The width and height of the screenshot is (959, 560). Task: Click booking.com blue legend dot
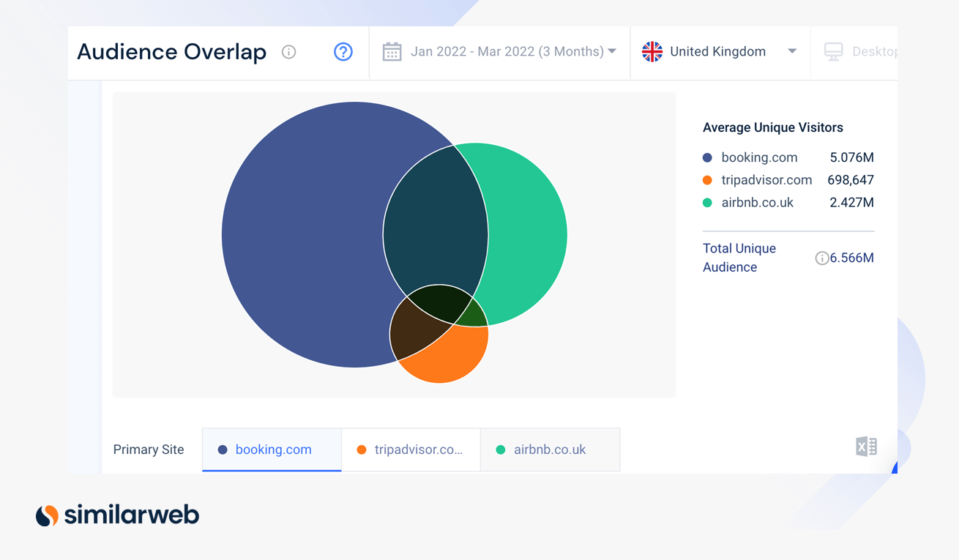707,157
